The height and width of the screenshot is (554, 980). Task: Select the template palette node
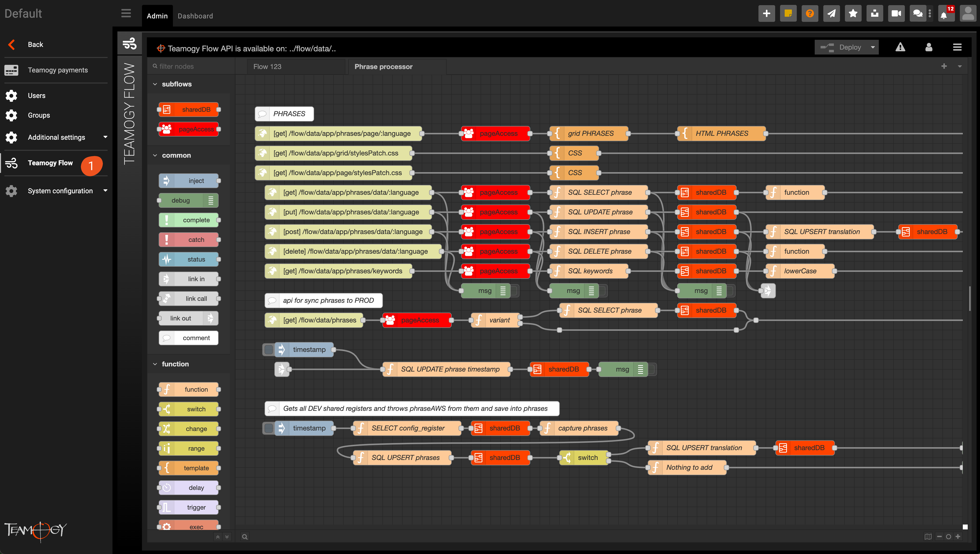[189, 468]
